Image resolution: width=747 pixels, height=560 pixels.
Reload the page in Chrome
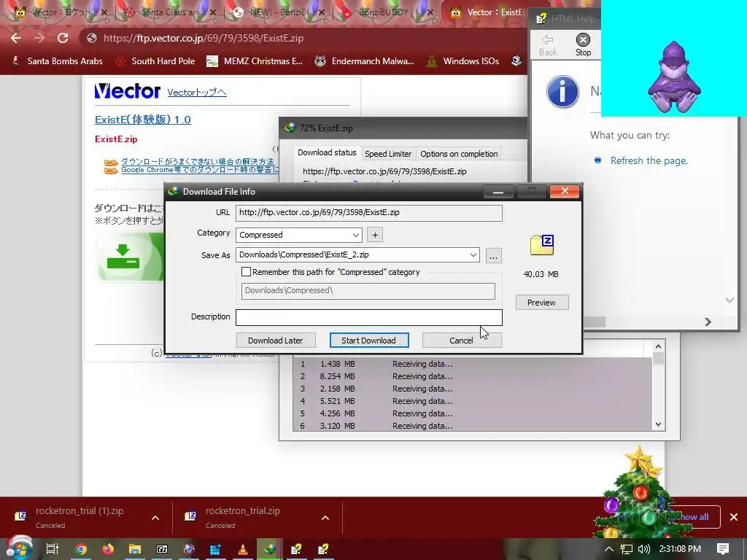pyautogui.click(x=63, y=38)
